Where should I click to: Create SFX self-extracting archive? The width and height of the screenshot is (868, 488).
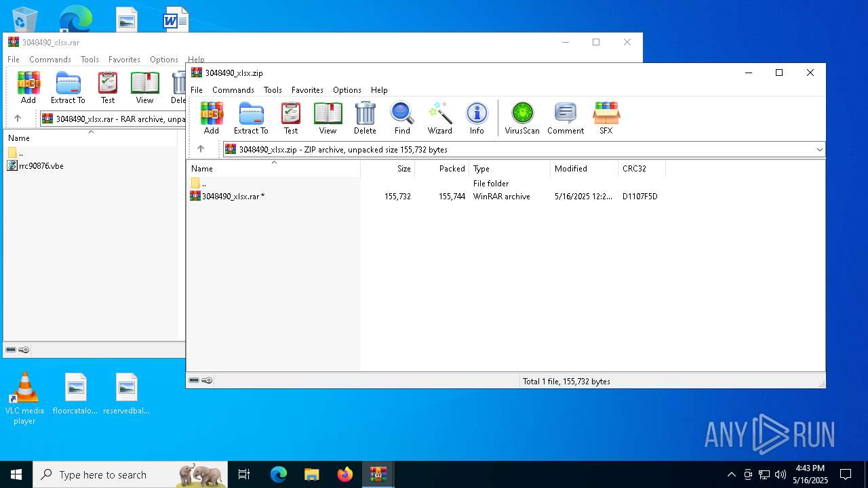click(x=606, y=118)
